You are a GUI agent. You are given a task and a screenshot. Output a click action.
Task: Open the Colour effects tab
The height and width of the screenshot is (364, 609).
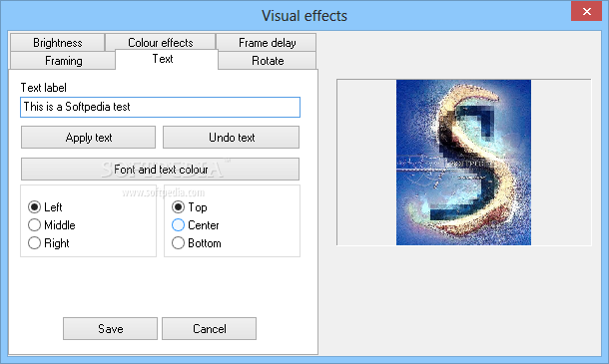point(161,42)
